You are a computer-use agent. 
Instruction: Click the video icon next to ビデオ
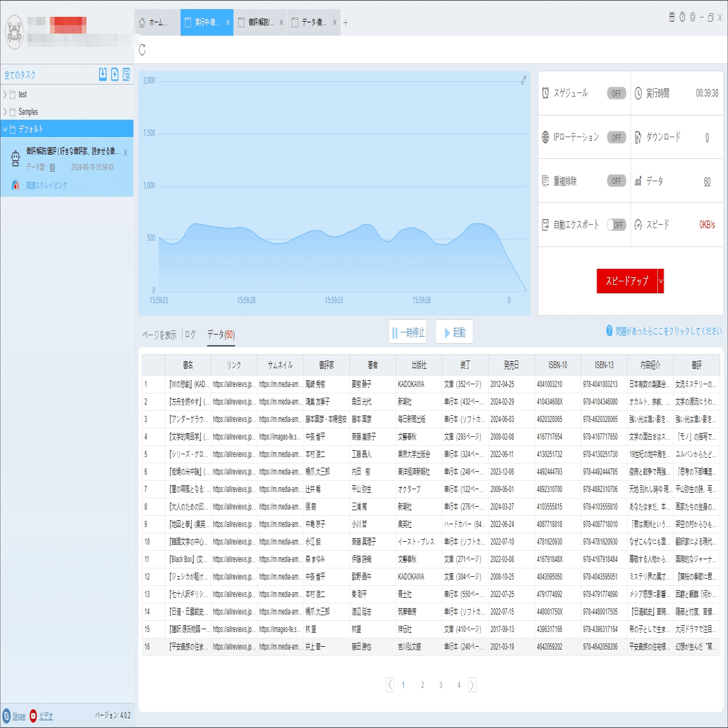[33, 715]
